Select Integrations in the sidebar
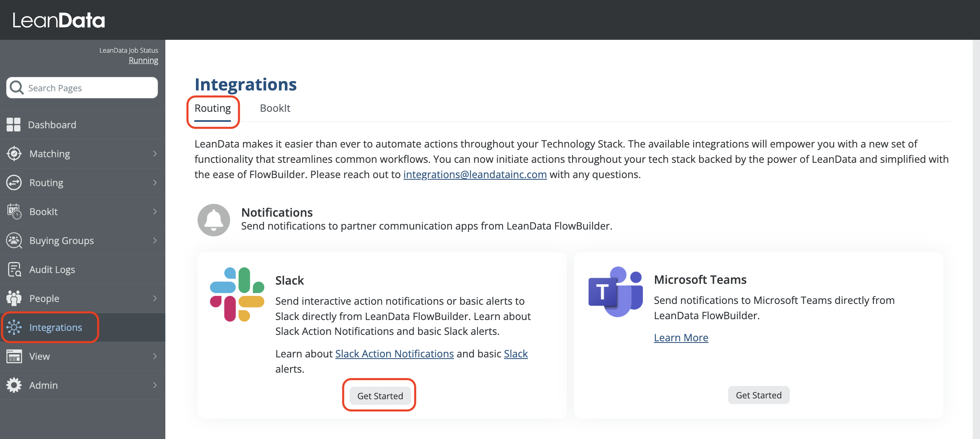Image resolution: width=980 pixels, height=439 pixels. [x=82, y=327]
